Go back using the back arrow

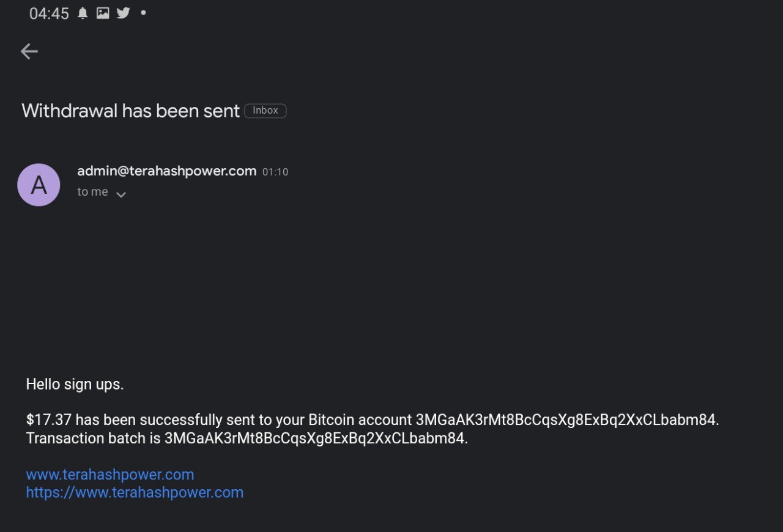(x=29, y=52)
